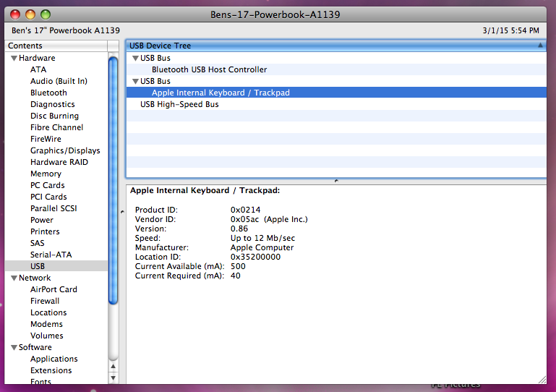The width and height of the screenshot is (556, 392).
Task: Open FireWire device information
Action: point(46,139)
